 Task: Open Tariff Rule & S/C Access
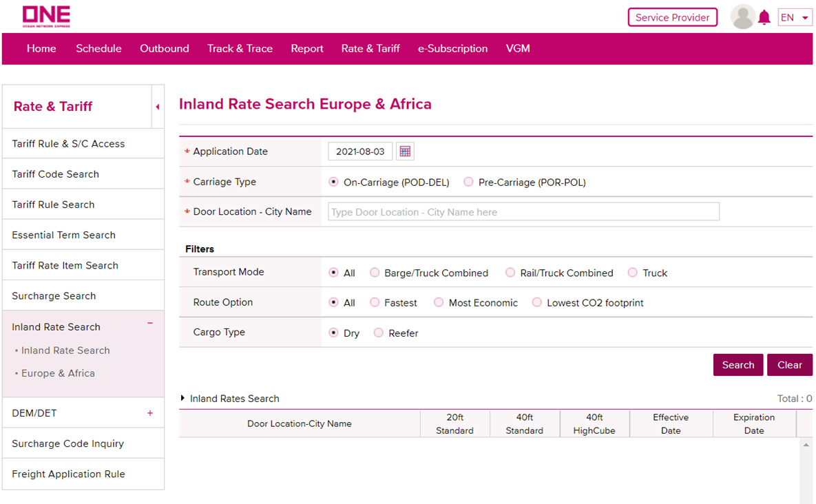click(83, 143)
